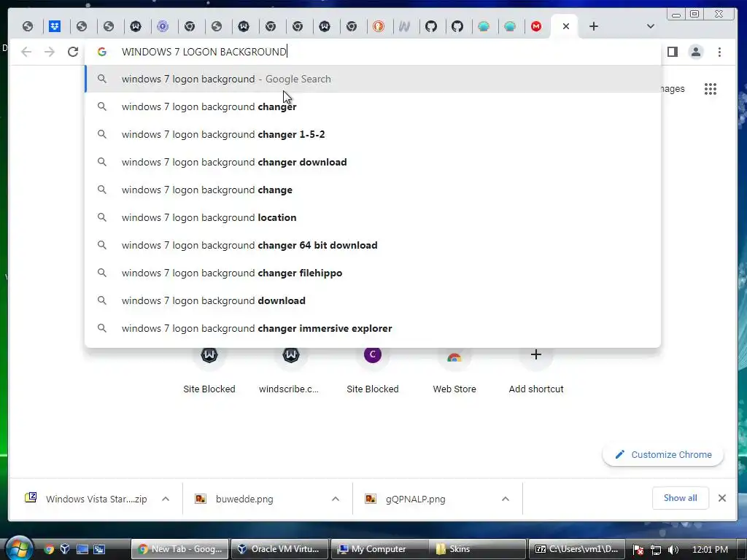Launch VirtualBox from quick launch icons
The image size is (747, 560).
65,550
